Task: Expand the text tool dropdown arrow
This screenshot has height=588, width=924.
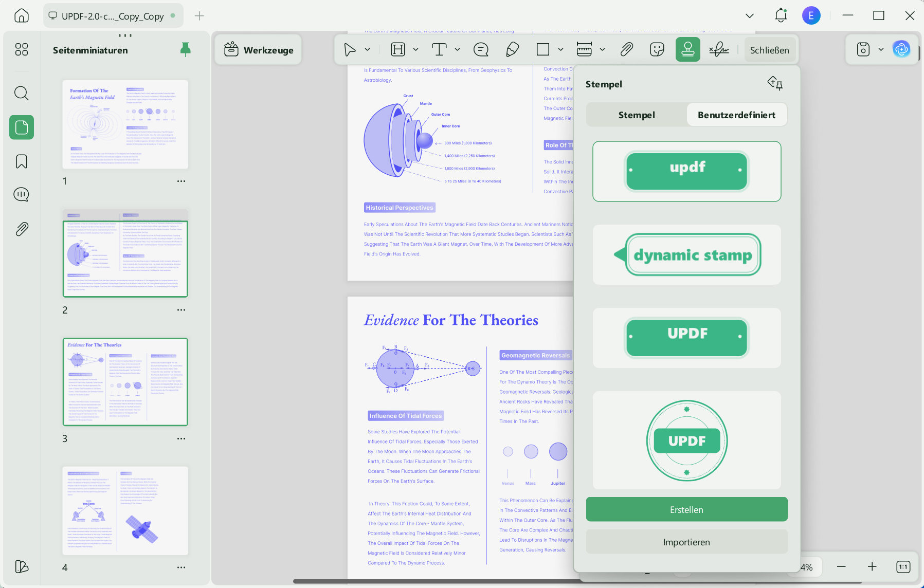Action: coord(457,49)
